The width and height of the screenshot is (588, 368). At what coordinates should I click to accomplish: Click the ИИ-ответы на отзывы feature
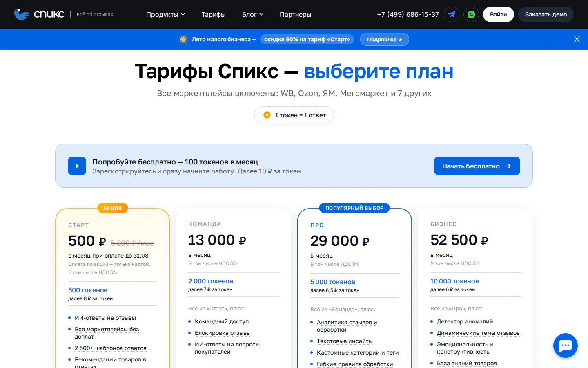point(105,318)
